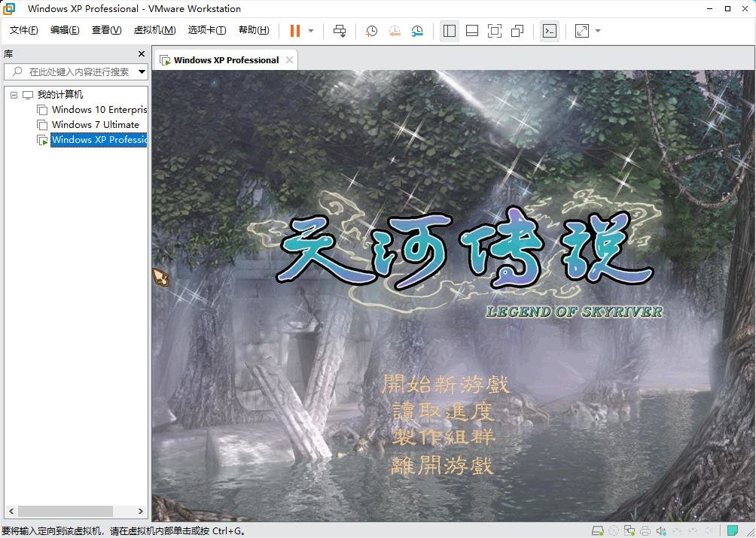Click the sound card status bar icon

pyautogui.click(x=661, y=530)
